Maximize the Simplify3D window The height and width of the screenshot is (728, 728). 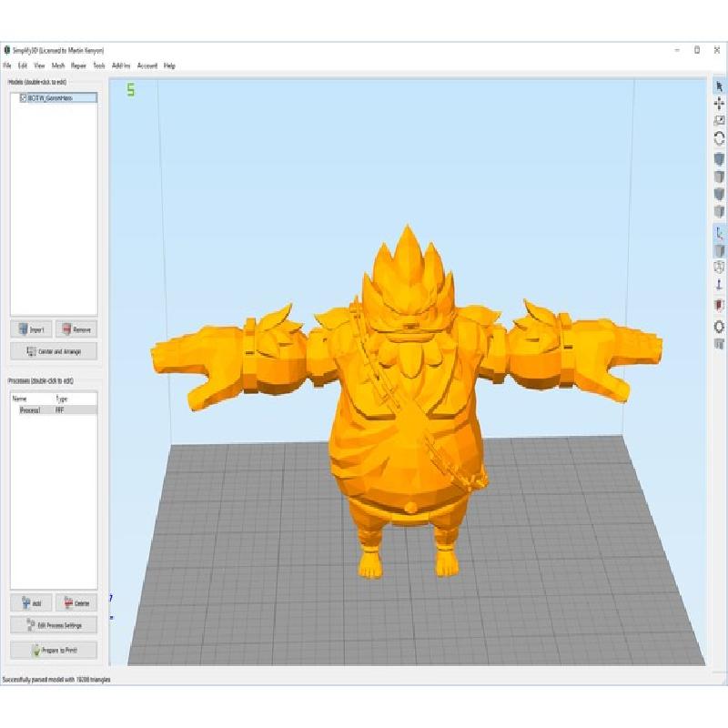pyautogui.click(x=697, y=50)
